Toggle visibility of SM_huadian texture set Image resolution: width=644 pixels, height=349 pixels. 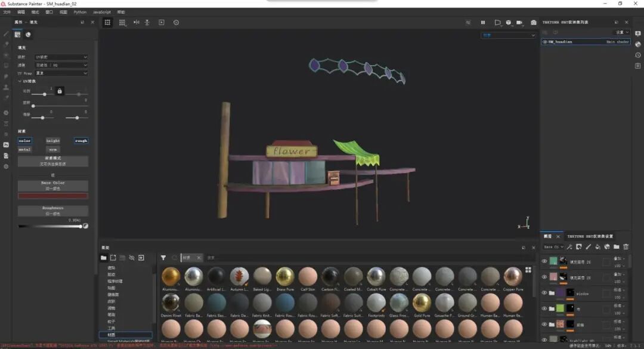pos(544,42)
